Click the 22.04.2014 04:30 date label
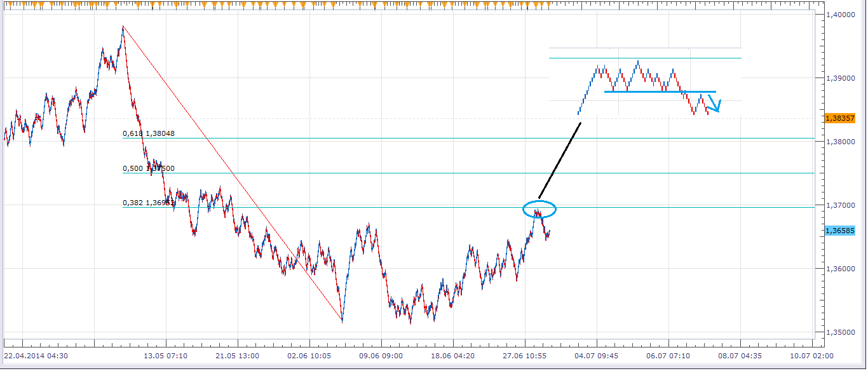The width and height of the screenshot is (868, 371). (x=36, y=356)
